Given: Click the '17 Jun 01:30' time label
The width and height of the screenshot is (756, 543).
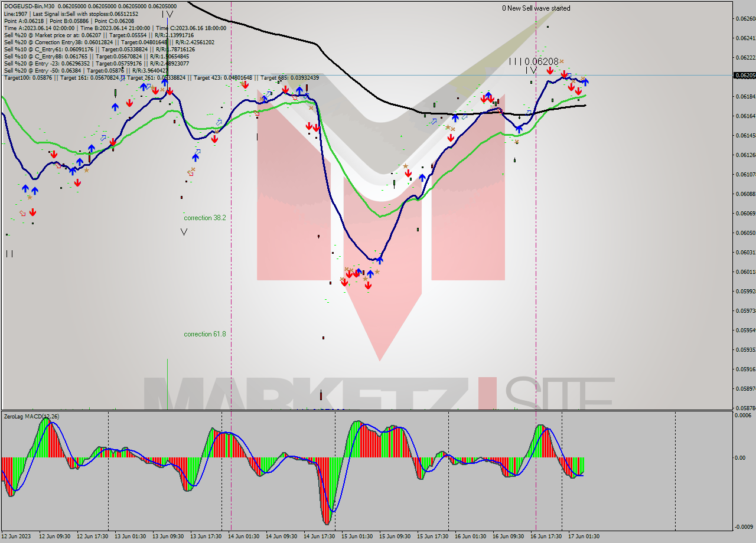Looking at the screenshot, I should click(x=584, y=537).
